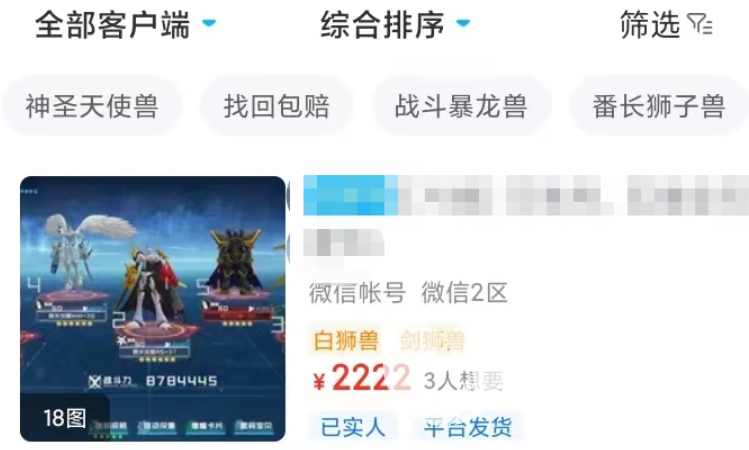Click the funnel filter icon
749x450 pixels.
pyautogui.click(x=700, y=24)
